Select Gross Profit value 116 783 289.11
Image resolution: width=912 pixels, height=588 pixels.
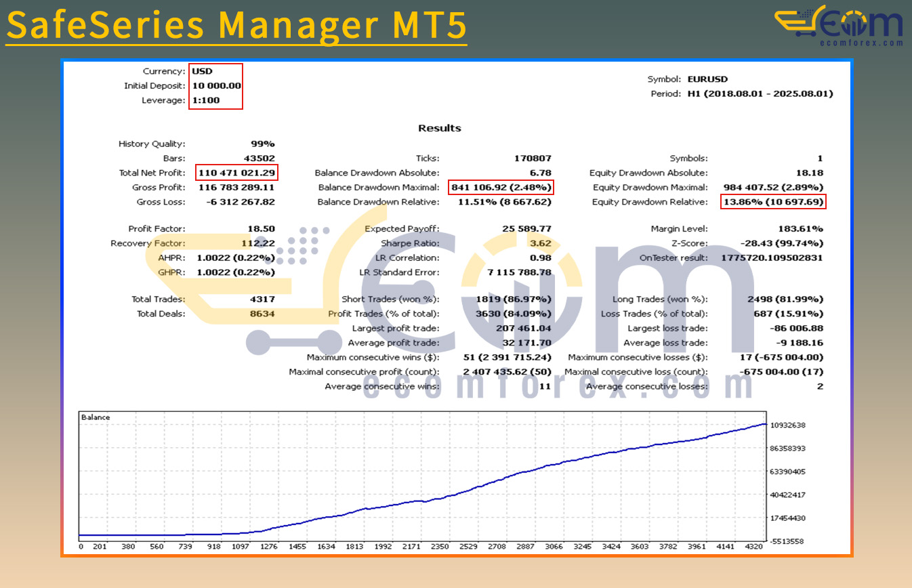[x=236, y=188]
